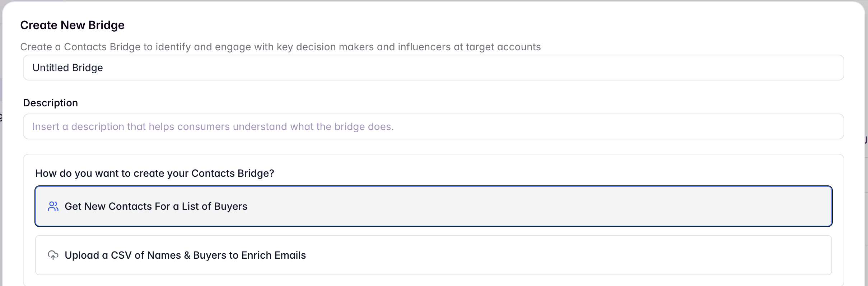The height and width of the screenshot is (286, 868).
Task: Click the cloud upload icon beside Upload a CSV
Action: pos(53,255)
